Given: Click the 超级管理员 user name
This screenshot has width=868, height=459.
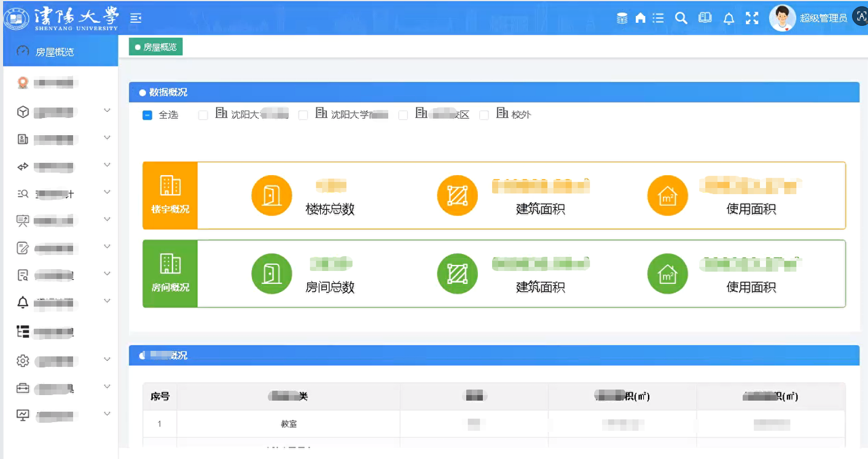Looking at the screenshot, I should (x=823, y=18).
